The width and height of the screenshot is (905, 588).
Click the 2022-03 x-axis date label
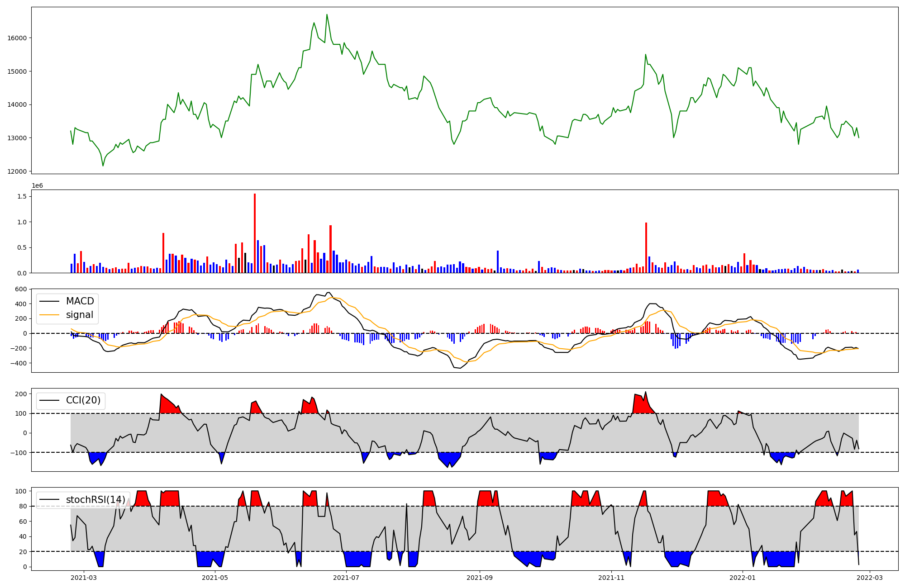[870, 578]
